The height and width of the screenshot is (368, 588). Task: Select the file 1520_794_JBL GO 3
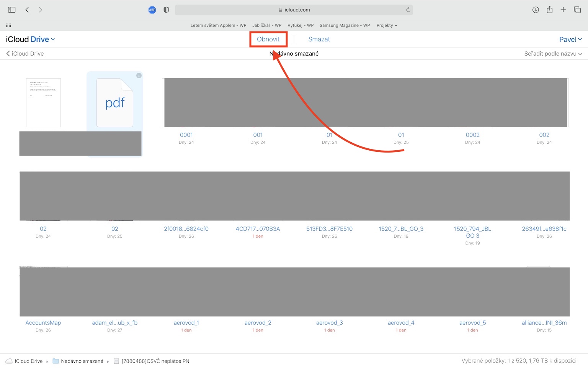[x=473, y=232]
